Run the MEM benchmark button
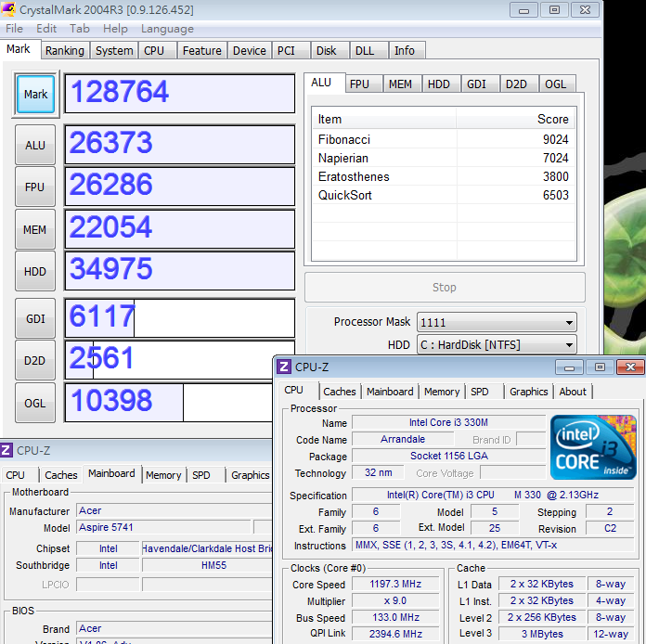Image resolution: width=646 pixels, height=644 pixels. tap(35, 229)
